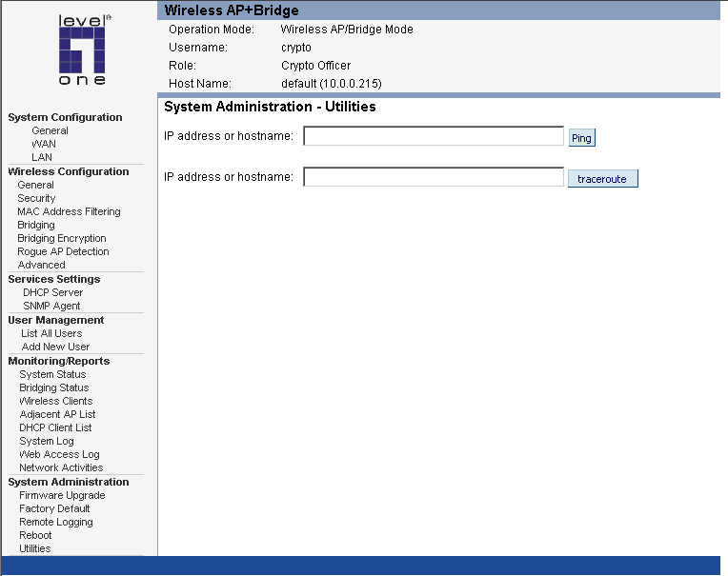Open the Web Access Log
This screenshot has height=576, width=728.
pos(59,455)
